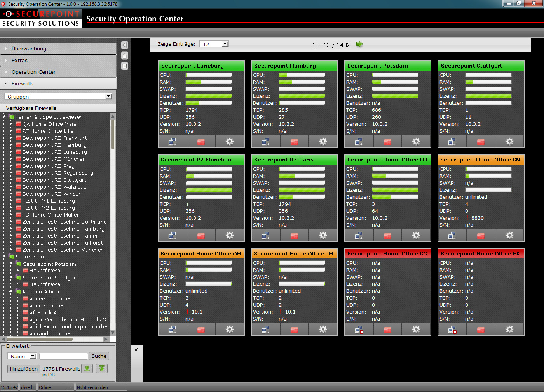
Task: Click firewall icon on Securepoint Stuttgart card
Action: pos(481,142)
